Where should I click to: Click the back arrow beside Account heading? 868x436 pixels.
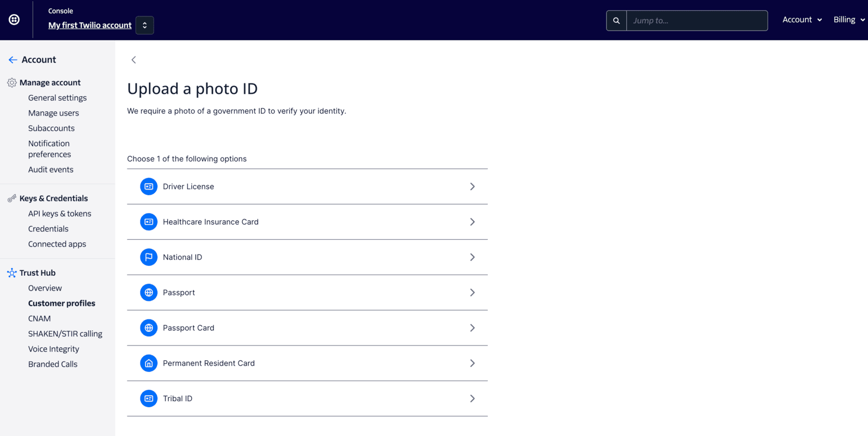click(13, 59)
